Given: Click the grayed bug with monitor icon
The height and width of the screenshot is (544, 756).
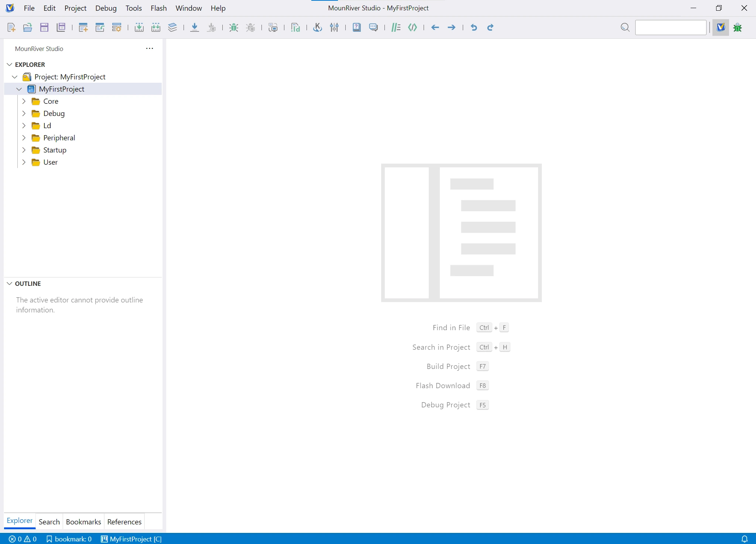Looking at the screenshot, I should [251, 27].
